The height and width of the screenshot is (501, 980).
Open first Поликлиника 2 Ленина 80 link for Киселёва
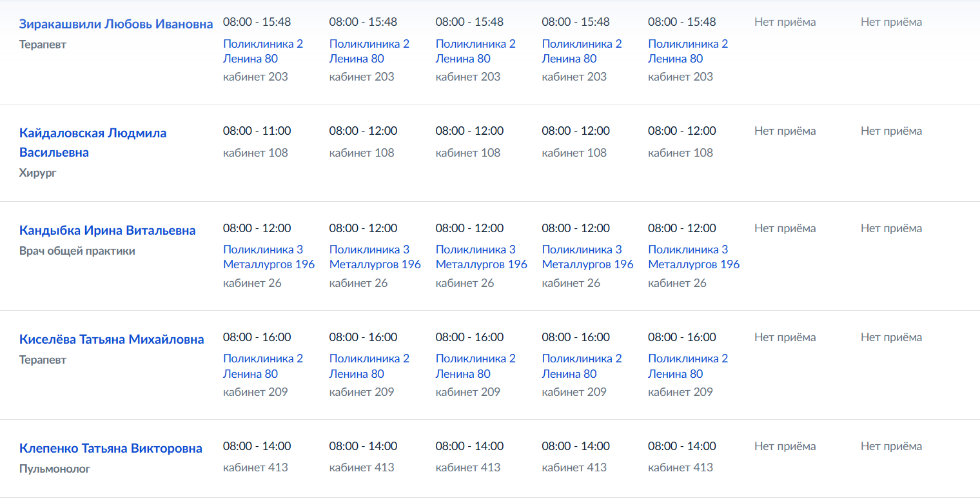point(263,366)
